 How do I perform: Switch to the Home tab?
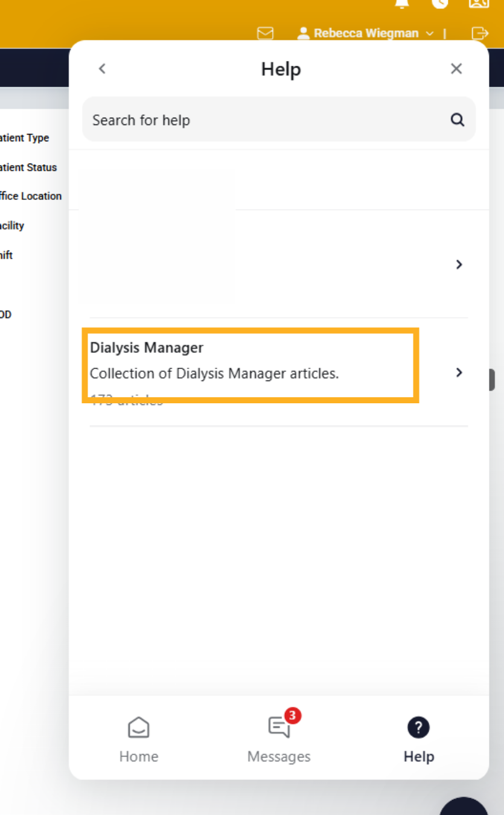coord(139,740)
